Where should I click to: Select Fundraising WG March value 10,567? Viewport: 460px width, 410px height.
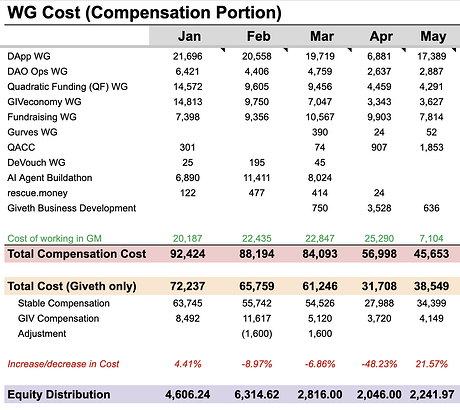(320, 117)
